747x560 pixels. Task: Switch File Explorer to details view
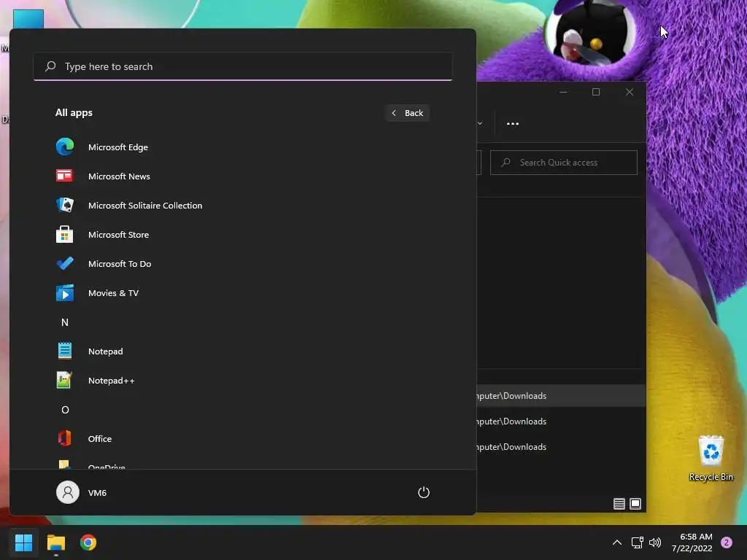[619, 504]
